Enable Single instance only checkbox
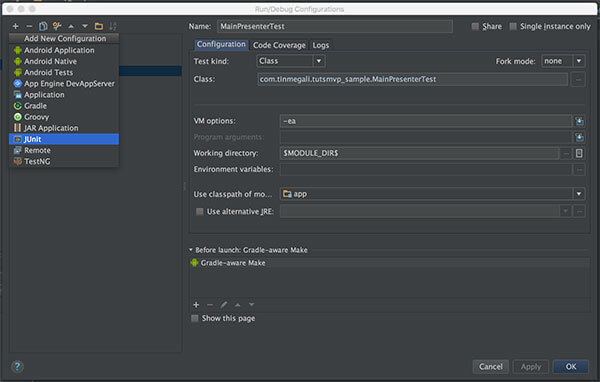Screen dimensions: 600x382 tap(513, 26)
